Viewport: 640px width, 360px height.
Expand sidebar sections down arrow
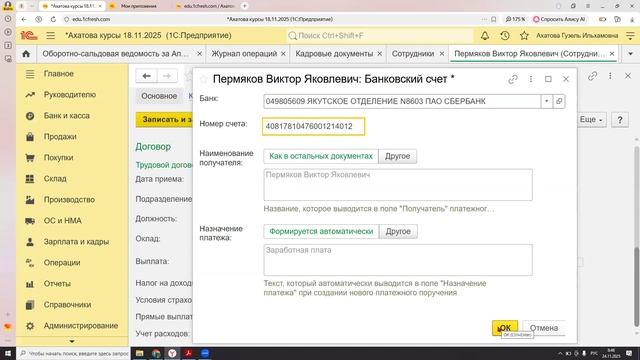pyautogui.click(x=72, y=341)
